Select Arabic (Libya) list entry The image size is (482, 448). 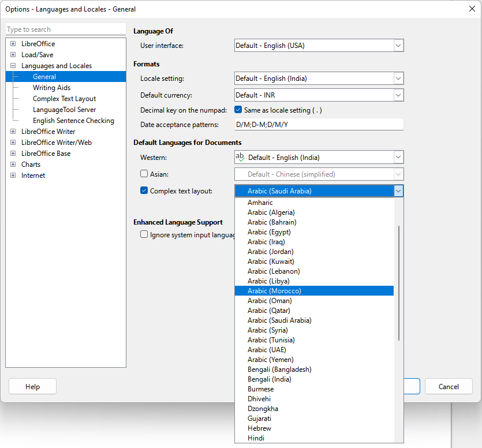[x=314, y=281]
